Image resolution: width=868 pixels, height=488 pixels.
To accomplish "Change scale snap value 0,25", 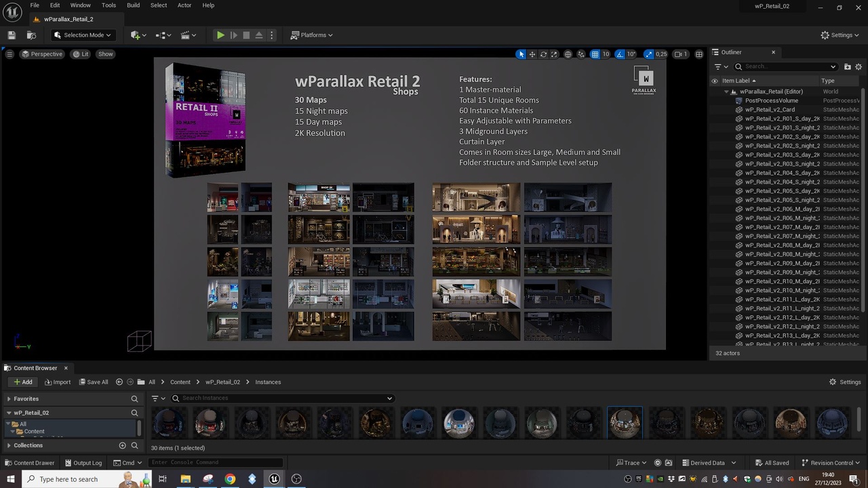I will [x=661, y=54].
